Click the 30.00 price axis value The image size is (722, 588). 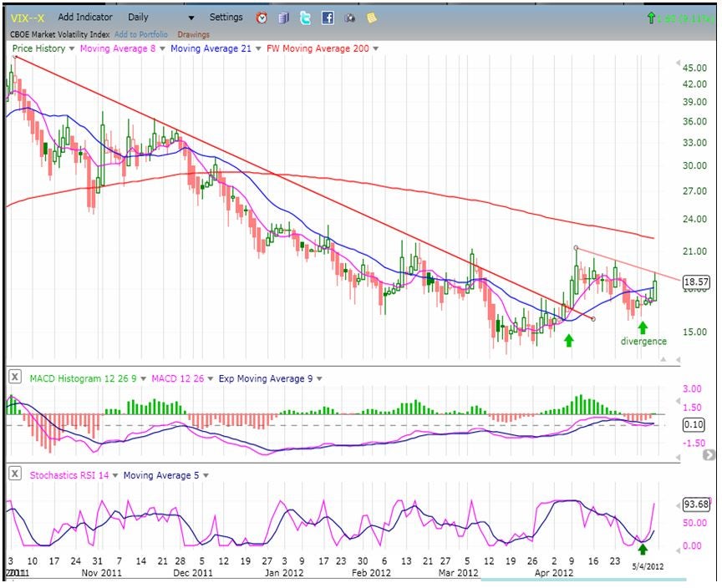(x=694, y=165)
